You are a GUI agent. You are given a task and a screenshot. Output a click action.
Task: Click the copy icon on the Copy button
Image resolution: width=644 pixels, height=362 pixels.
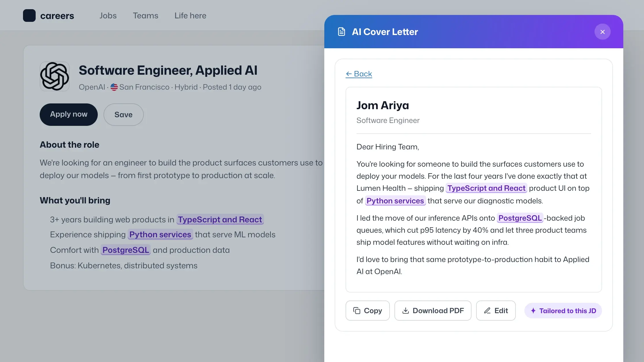pyautogui.click(x=357, y=311)
